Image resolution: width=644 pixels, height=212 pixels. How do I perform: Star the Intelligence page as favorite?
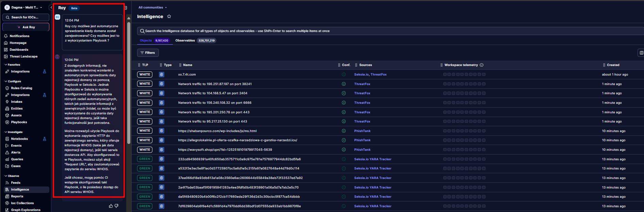[x=169, y=16]
